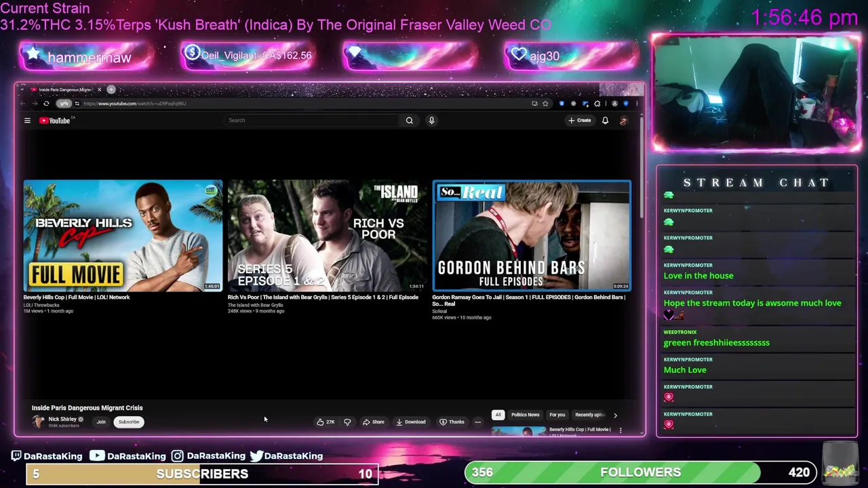
Task: Click the subscribers goal progress bar
Action: point(202,474)
